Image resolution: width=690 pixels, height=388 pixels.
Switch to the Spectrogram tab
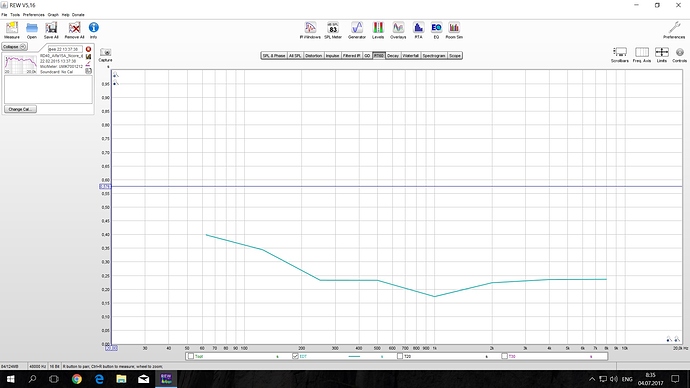[x=434, y=56]
